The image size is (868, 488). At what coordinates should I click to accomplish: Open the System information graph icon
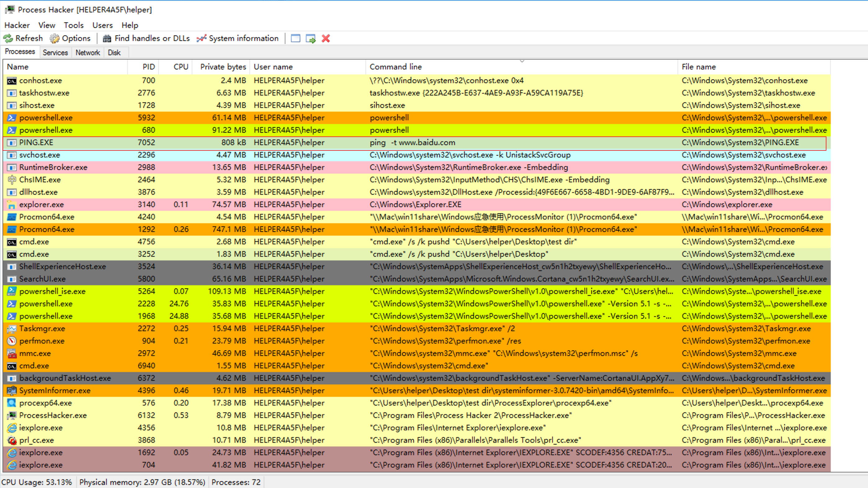coord(202,38)
